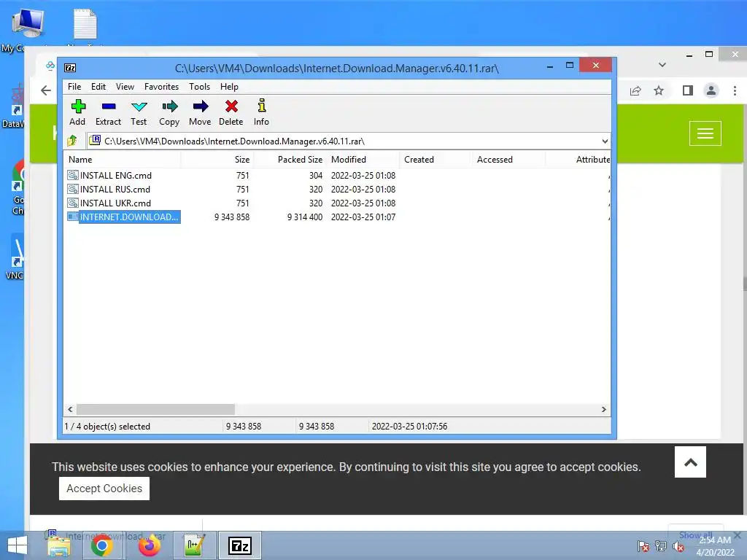This screenshot has height=560, width=747.
Task: Click status bar '1 / 4 object(s) selected'
Action: coord(107,427)
